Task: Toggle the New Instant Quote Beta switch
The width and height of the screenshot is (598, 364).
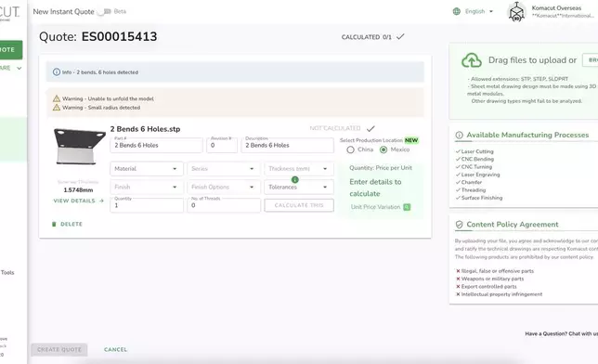Action: click(104, 12)
